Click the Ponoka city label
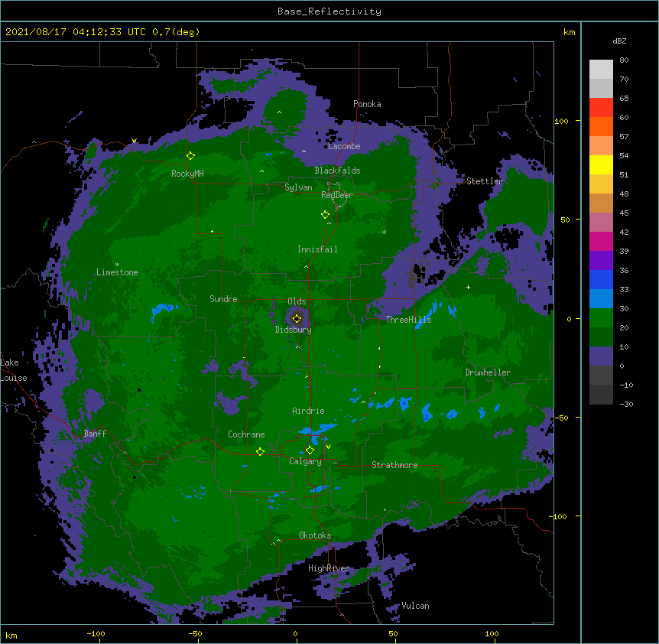Viewport: 659px width, 644px height. tap(367, 104)
